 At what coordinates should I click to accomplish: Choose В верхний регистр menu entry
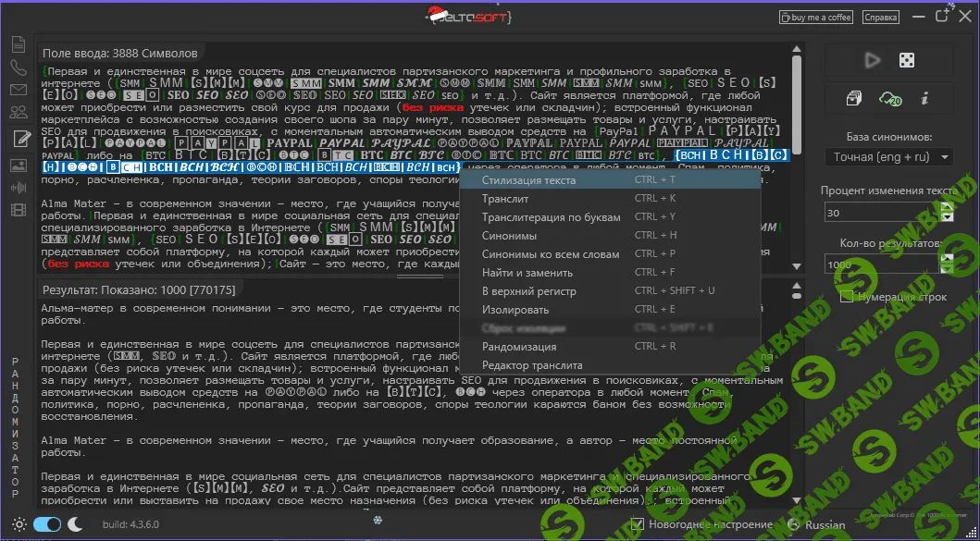click(610, 291)
